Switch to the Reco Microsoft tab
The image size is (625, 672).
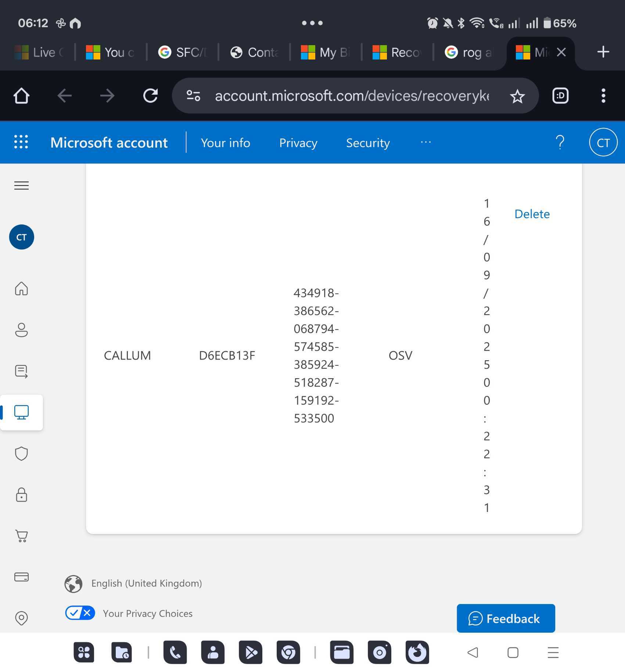398,52
